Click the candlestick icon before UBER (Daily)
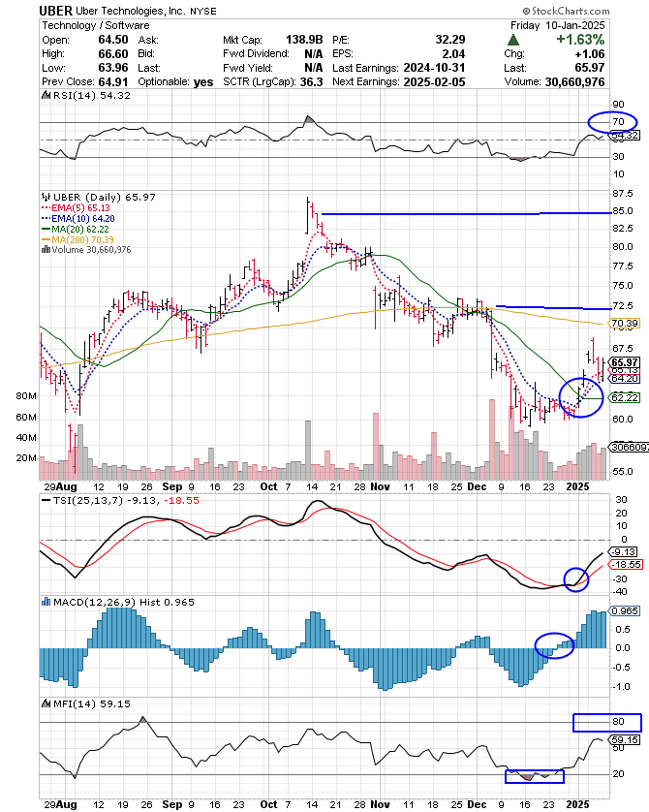Screen dimensions: 649x812 pos(46,198)
